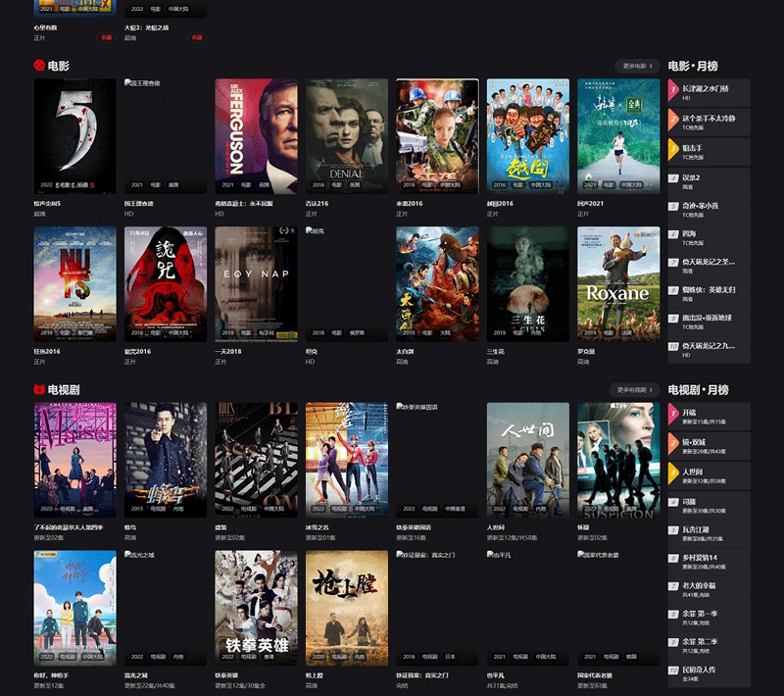The width and height of the screenshot is (784, 696).
Task: Click title 铁证悬案:真实之门
Action: pyautogui.click(x=422, y=675)
